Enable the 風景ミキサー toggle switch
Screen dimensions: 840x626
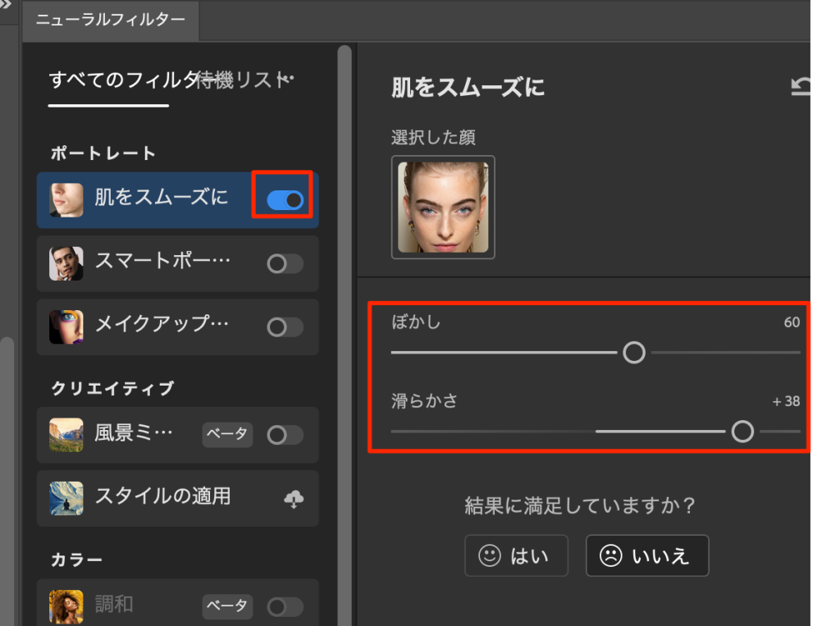coord(285,435)
